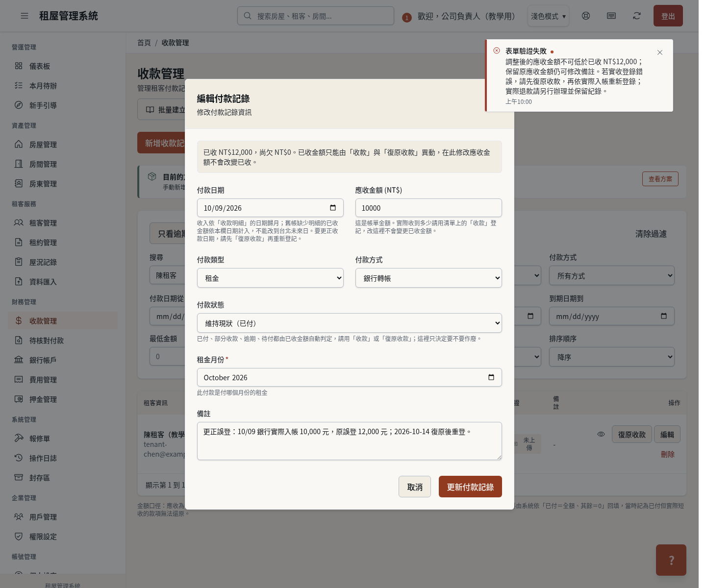Open 報修單 sidebar item
706x588 pixels.
(63, 439)
